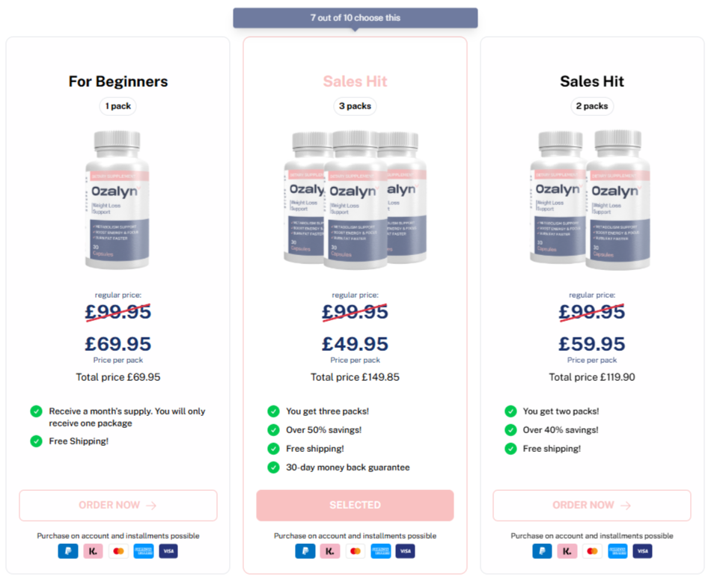Click the Mastercard icon below the SELECTED button

point(355,551)
